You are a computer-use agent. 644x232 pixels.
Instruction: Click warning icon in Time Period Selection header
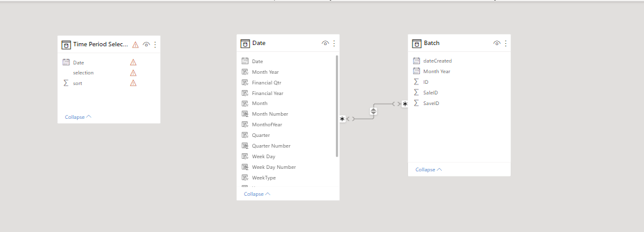(135, 45)
